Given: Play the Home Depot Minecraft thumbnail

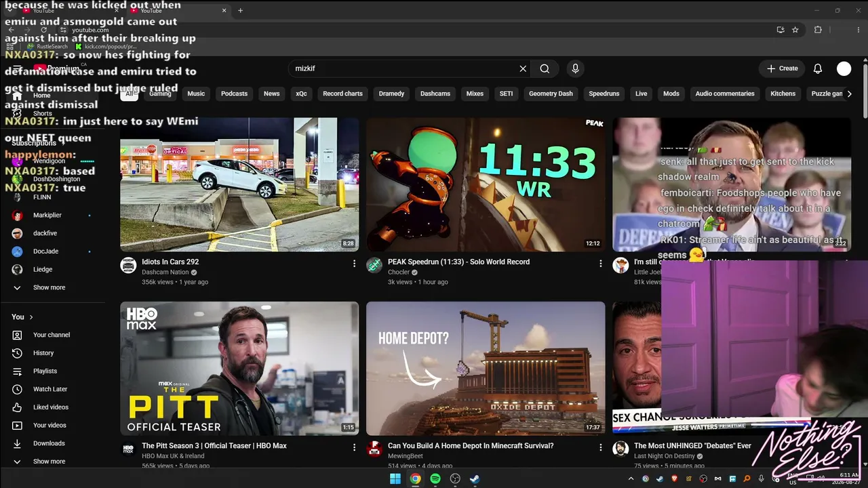Looking at the screenshot, I should point(486,368).
